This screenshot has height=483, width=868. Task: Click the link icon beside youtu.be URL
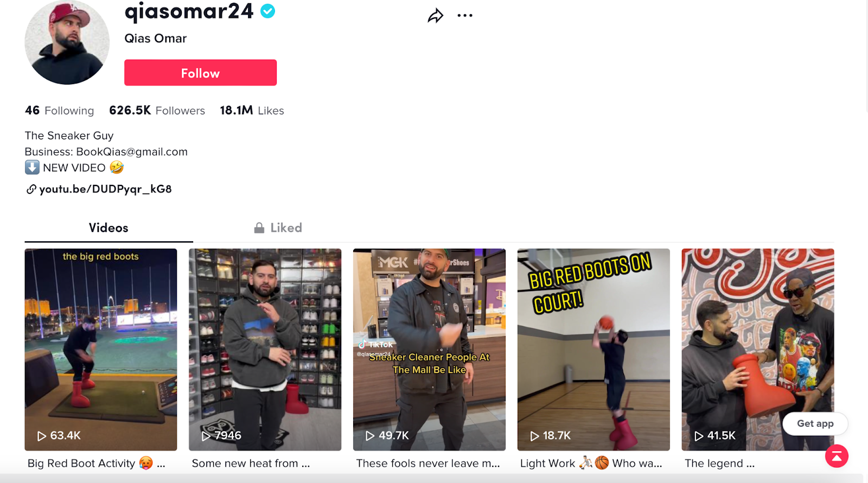(x=31, y=189)
